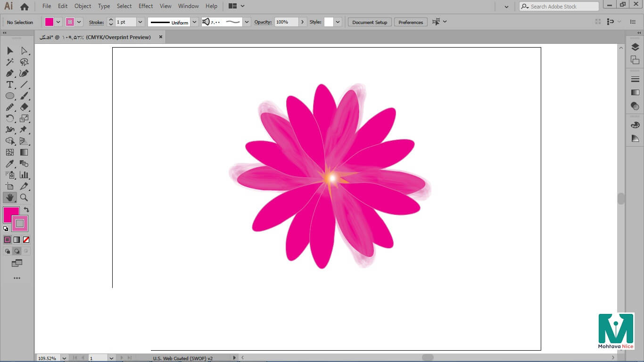Open Preferences from the control bar
This screenshot has height=362, width=644.
coord(411,22)
